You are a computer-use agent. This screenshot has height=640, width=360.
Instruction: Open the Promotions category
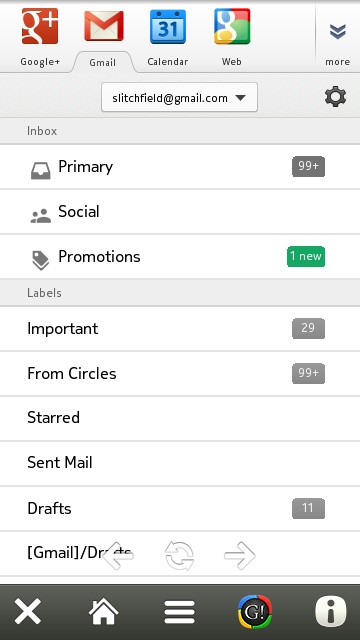180,257
